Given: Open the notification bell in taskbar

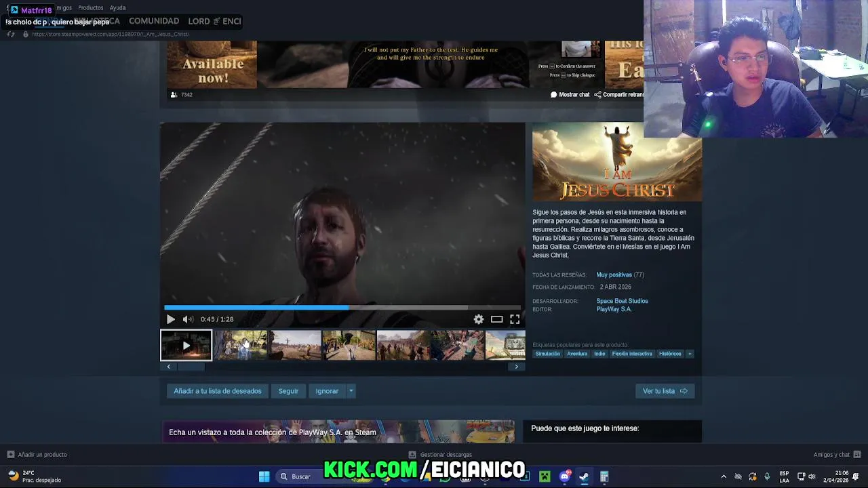Looking at the screenshot, I should (x=856, y=476).
